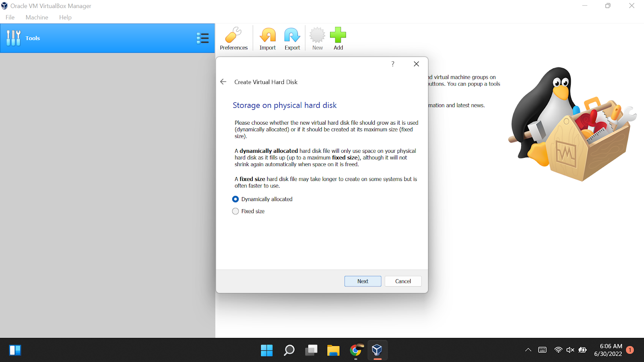Click the green Add machine icon
The width and height of the screenshot is (644, 362).
coord(338,39)
